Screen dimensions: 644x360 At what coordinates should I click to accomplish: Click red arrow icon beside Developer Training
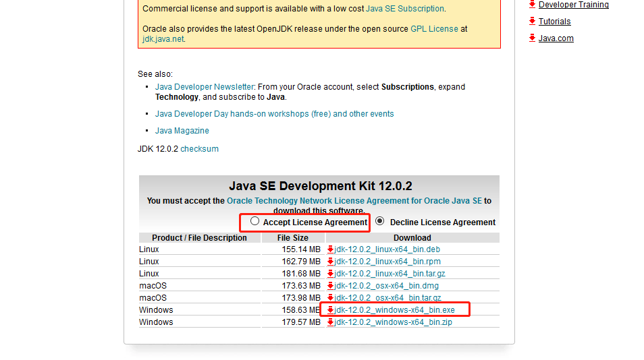point(533,5)
